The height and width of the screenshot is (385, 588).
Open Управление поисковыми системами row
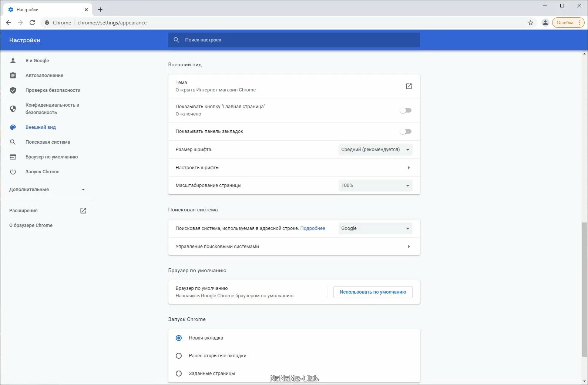294,247
